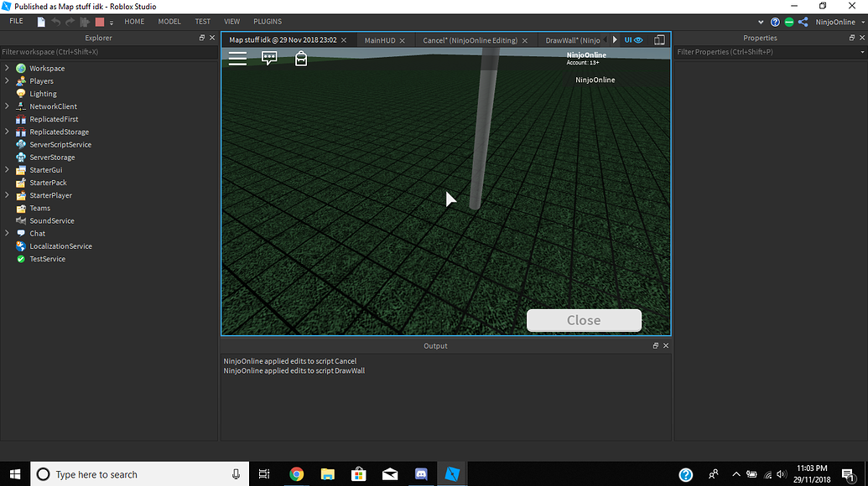The width and height of the screenshot is (868, 486).
Task: Open the in-game chat bubble icon
Action: 269,58
